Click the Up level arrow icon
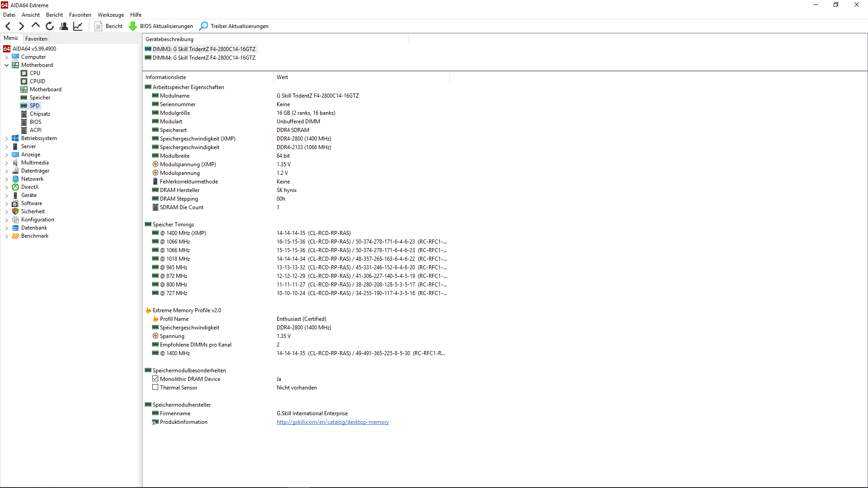The image size is (868, 488). (35, 26)
